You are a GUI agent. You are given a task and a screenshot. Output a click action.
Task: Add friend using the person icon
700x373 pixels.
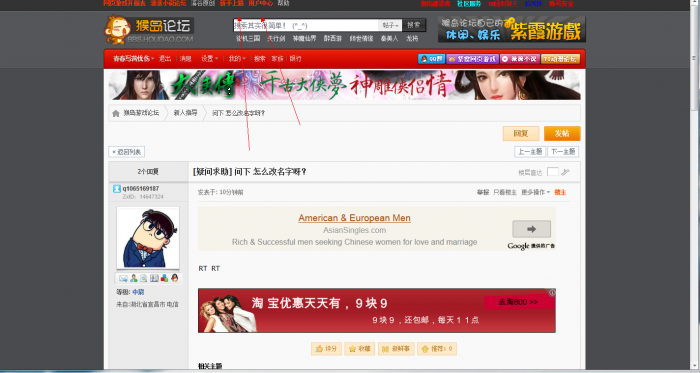point(133,278)
